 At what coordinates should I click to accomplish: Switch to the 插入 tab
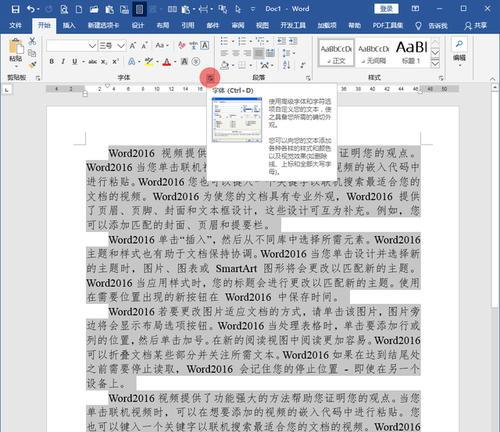(69, 25)
